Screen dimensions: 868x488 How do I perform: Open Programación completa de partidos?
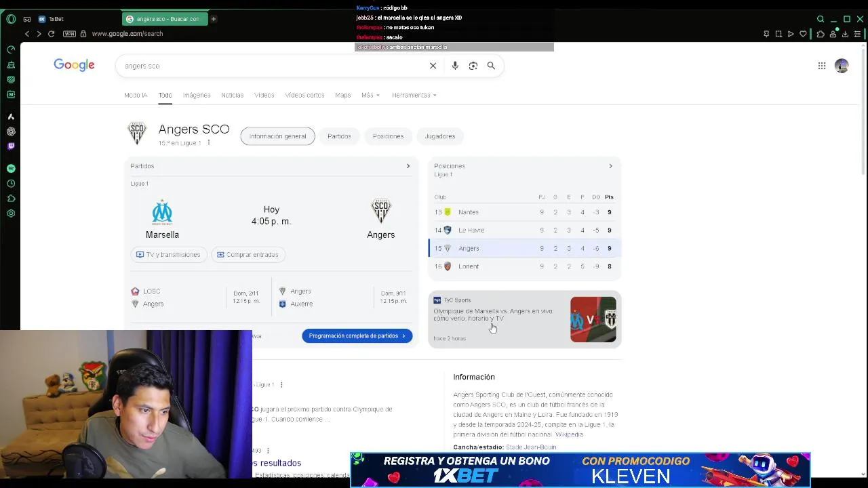click(357, 336)
